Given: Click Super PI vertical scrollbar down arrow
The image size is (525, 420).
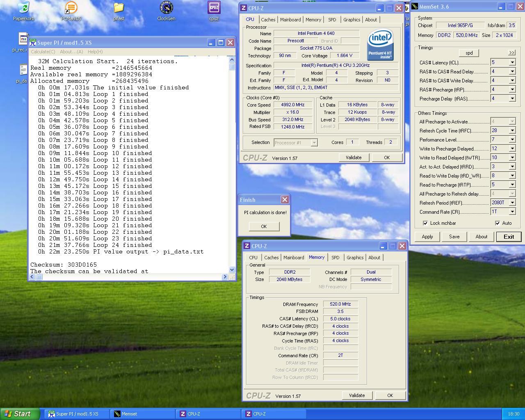Looking at the screenshot, I should click(x=232, y=269).
